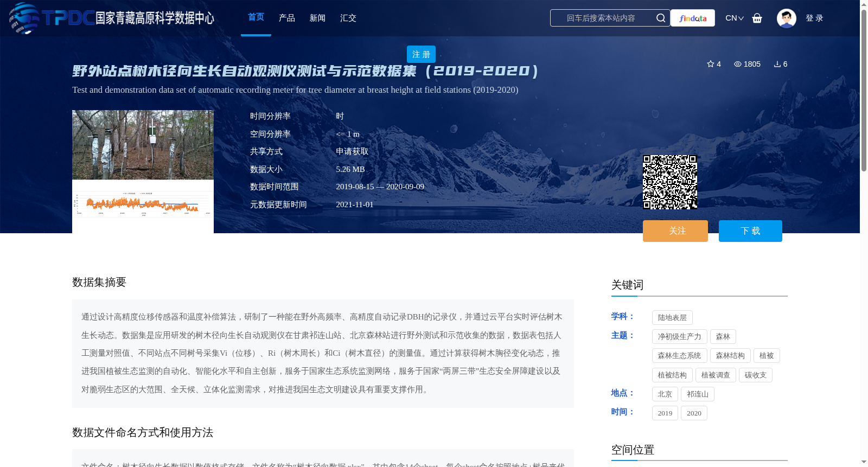Click the TPDC logo in the header

(112, 18)
